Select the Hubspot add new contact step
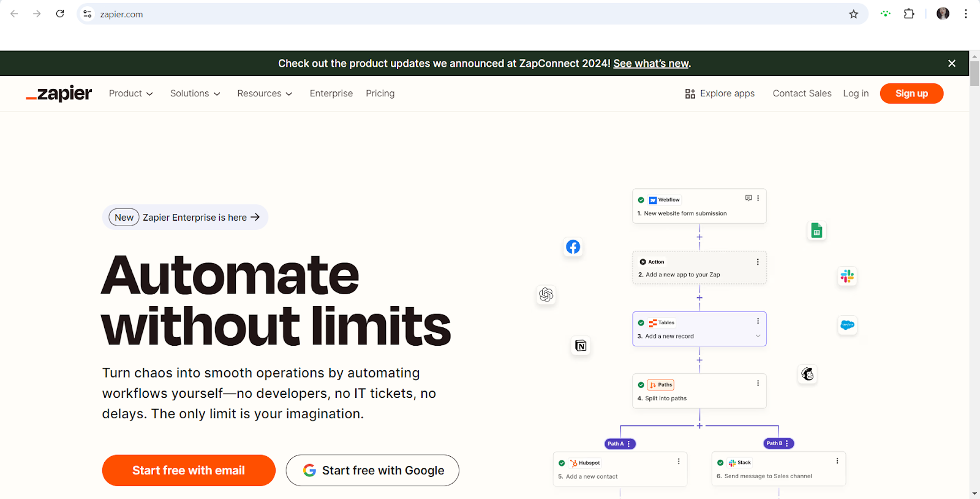Screen dimensions: 980x499 (620, 469)
